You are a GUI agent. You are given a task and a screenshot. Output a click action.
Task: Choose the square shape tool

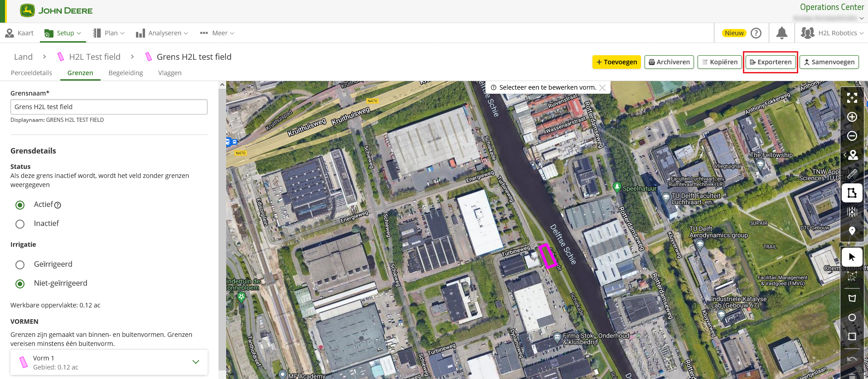[852, 336]
